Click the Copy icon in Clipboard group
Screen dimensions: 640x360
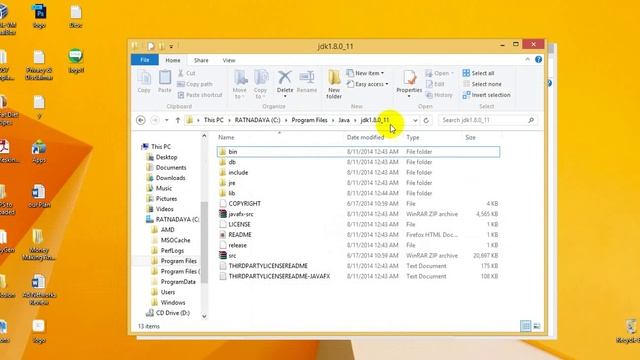(144, 82)
